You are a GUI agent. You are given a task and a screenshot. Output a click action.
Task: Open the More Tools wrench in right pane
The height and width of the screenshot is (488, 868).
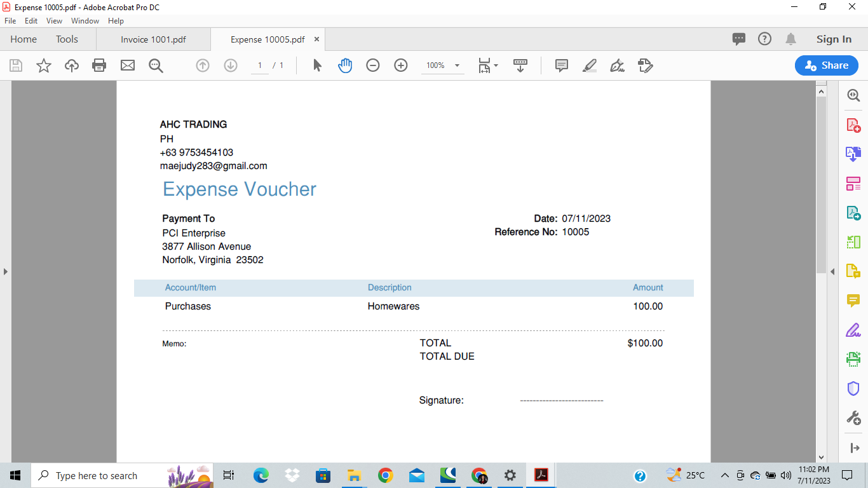coord(853,418)
